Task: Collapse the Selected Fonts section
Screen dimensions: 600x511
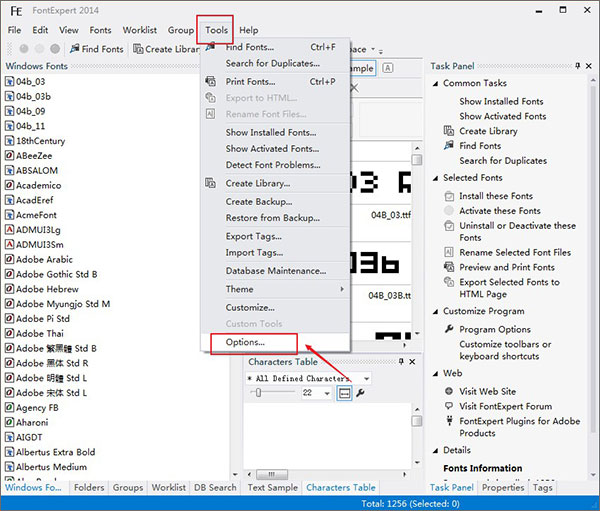Action: pyautogui.click(x=435, y=178)
